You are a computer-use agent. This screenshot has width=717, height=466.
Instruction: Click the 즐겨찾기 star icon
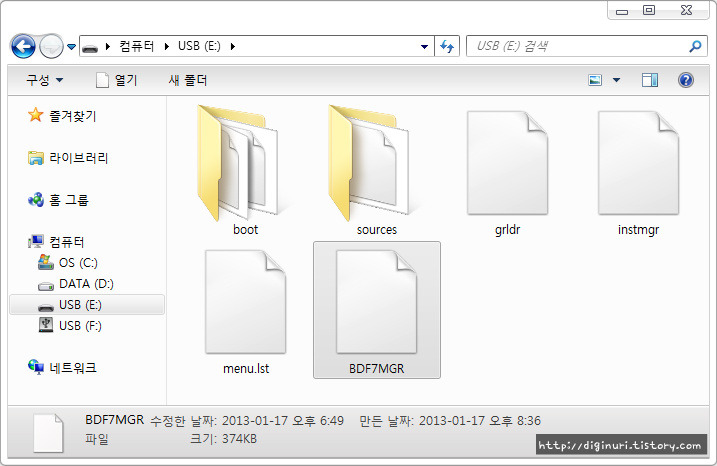[35, 116]
